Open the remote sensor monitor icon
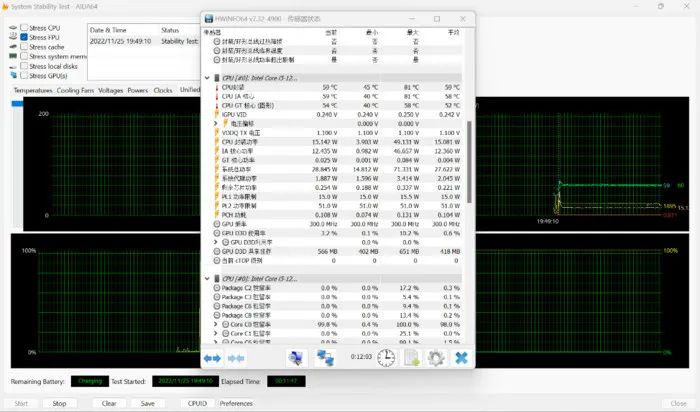 tap(297, 358)
